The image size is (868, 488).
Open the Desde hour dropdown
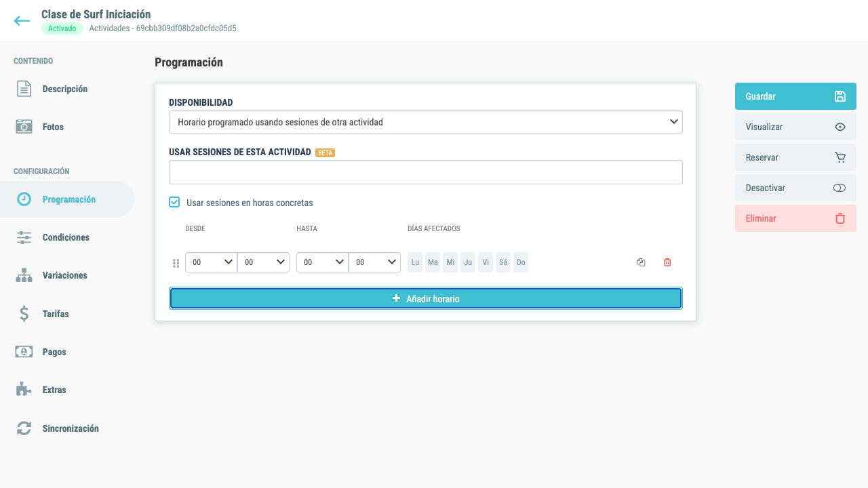[x=211, y=262]
